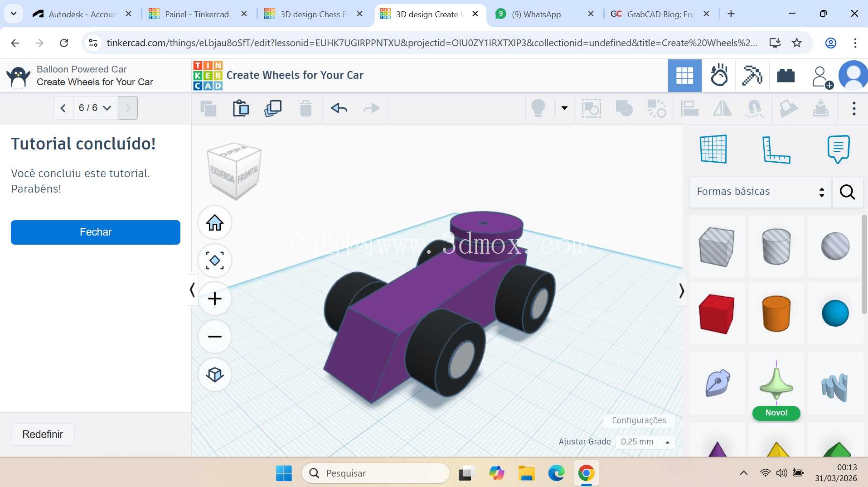Select the striped box hole shape
The height and width of the screenshot is (487, 868).
[x=717, y=246]
